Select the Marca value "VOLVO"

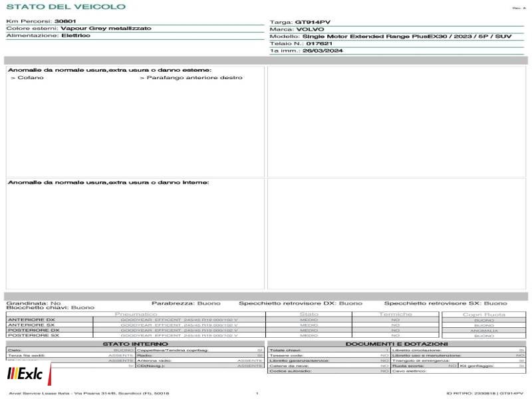tap(310, 29)
